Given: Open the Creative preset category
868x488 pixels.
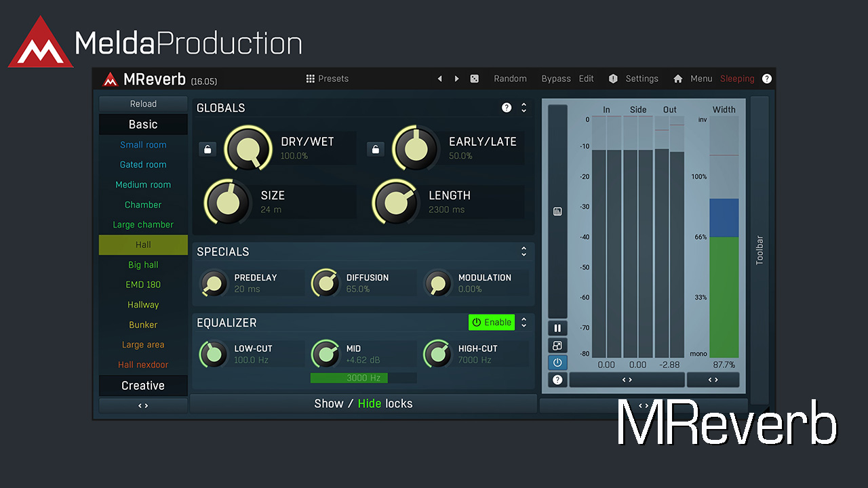Looking at the screenshot, I should 143,386.
